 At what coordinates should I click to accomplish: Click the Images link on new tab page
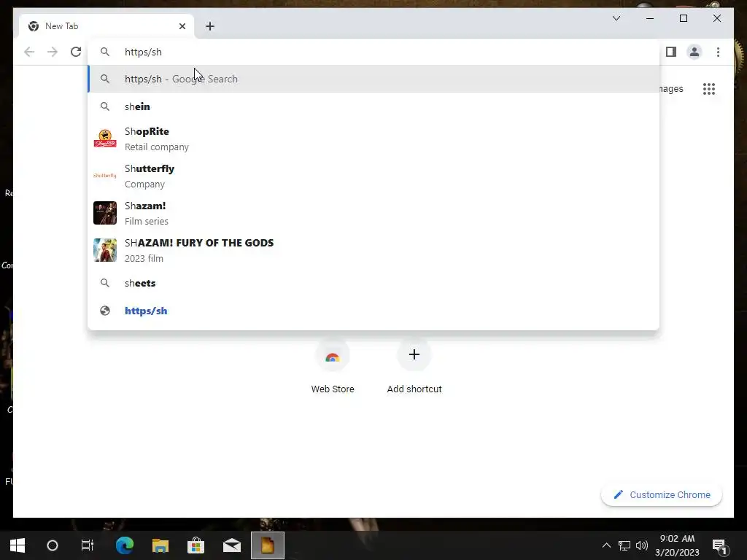[672, 89]
